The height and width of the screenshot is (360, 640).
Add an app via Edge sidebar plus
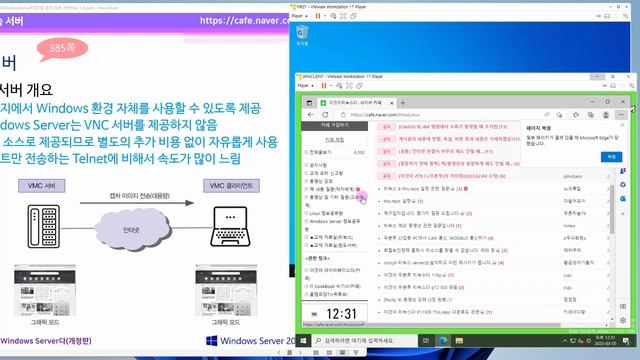[x=623, y=213]
